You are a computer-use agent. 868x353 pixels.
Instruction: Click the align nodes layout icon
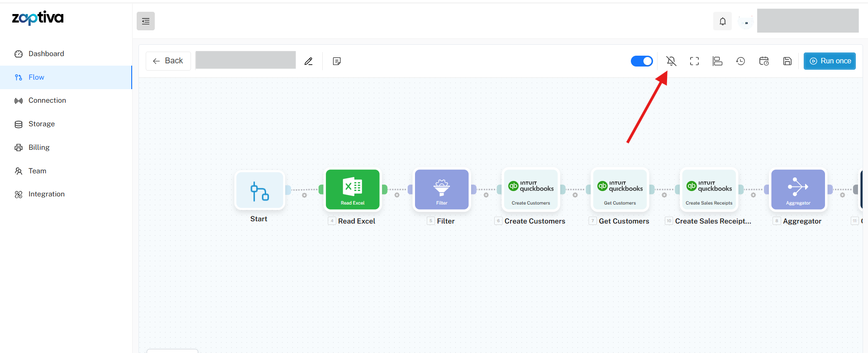(x=717, y=61)
